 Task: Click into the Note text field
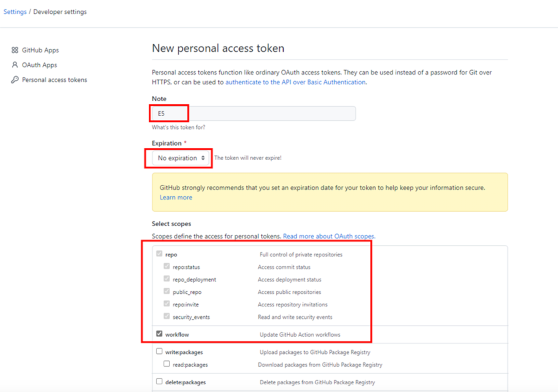click(253, 114)
